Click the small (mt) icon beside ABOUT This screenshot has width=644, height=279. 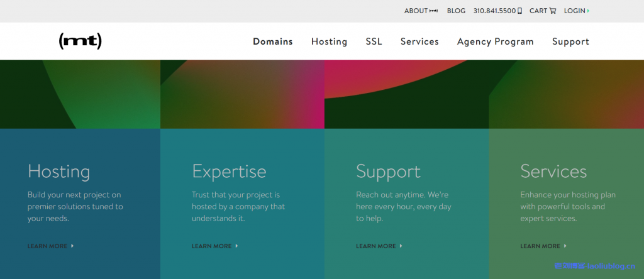433,11
